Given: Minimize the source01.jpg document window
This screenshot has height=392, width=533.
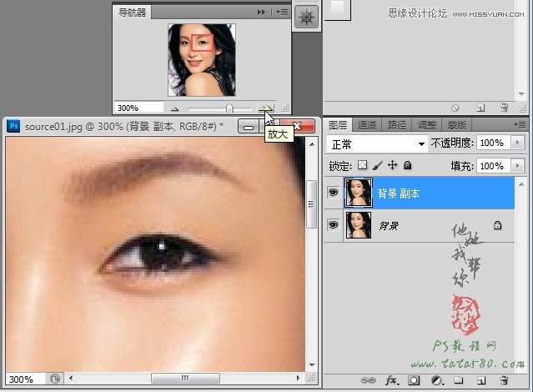Looking at the screenshot, I should tap(248, 127).
